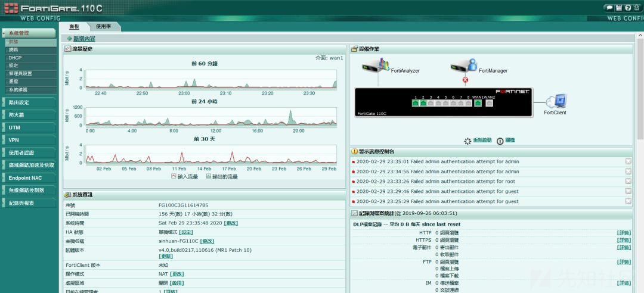This screenshot has width=644, height=293.
Task: Click 更改 next to NAT operation mode
Action: (x=177, y=274)
